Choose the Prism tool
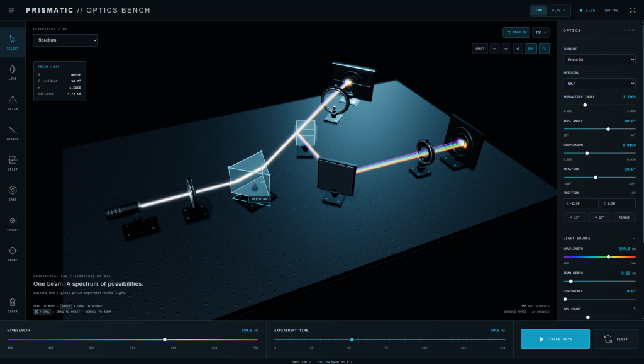The height and width of the screenshot is (364, 644). 13,103
